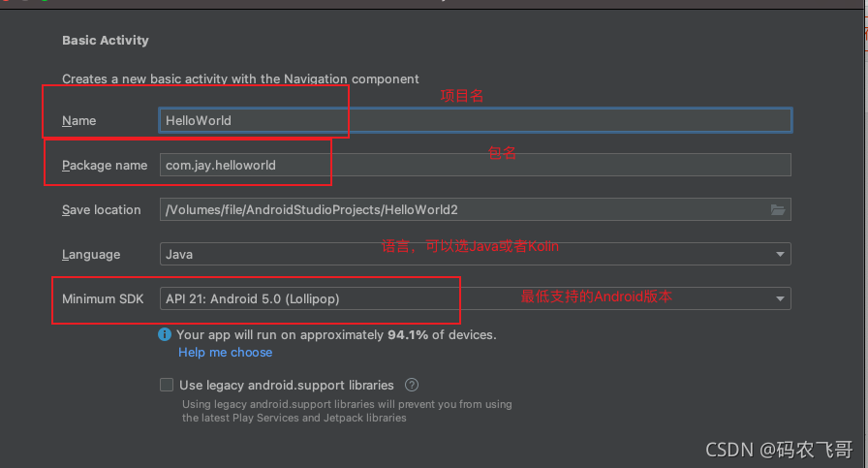The height and width of the screenshot is (468, 868).
Task: Click the question mark icon beside legacy libraries
Action: 412,385
